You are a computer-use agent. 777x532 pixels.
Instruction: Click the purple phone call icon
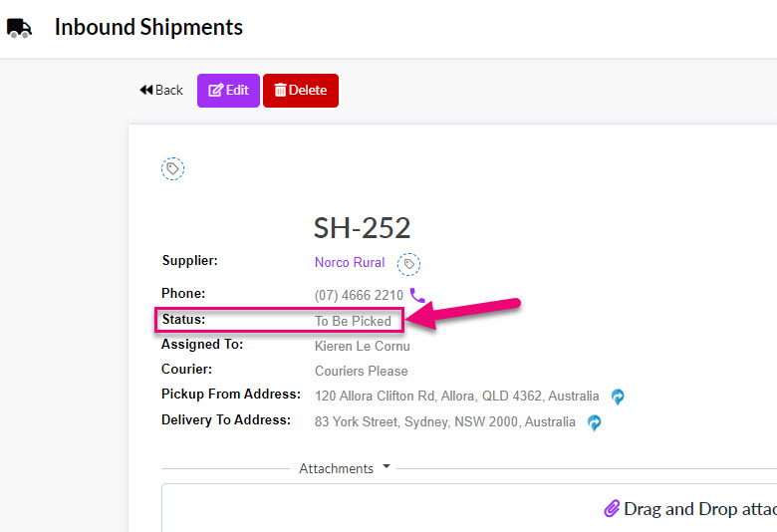click(x=417, y=296)
